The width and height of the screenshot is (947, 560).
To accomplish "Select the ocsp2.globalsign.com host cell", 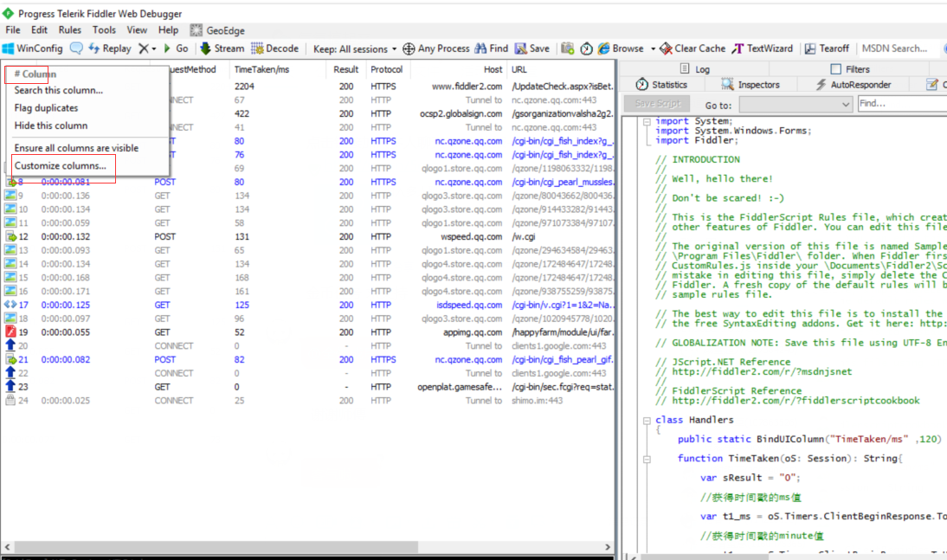I will pos(461,113).
